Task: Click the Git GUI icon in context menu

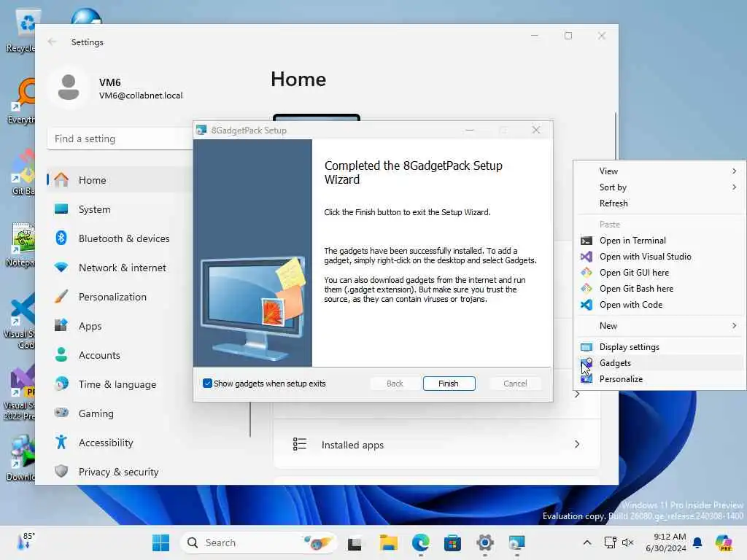Action: [587, 273]
